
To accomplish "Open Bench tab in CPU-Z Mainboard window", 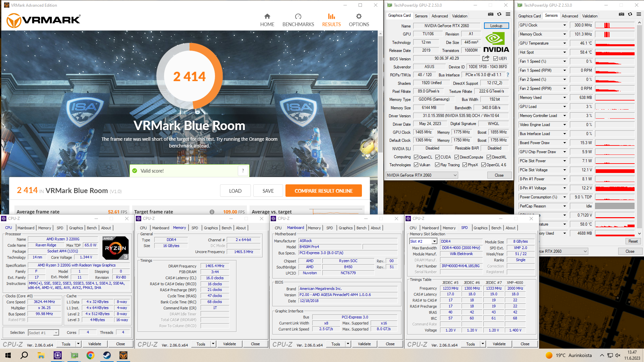I will (x=361, y=228).
